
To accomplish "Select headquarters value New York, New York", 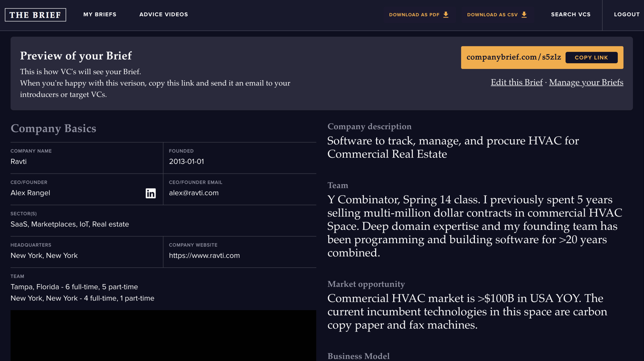I will point(44,256).
